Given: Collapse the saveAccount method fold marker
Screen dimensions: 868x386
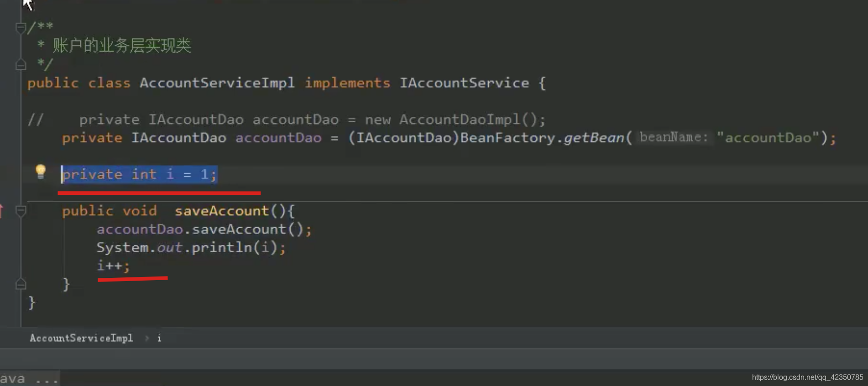Looking at the screenshot, I should [x=21, y=211].
